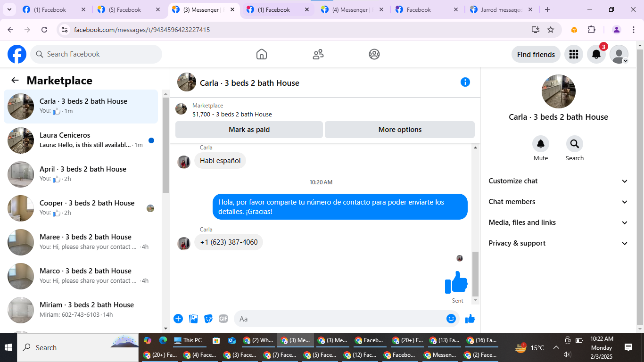
Task: Open the Maree 3 beds 2 bath conversation
Action: click(81, 242)
